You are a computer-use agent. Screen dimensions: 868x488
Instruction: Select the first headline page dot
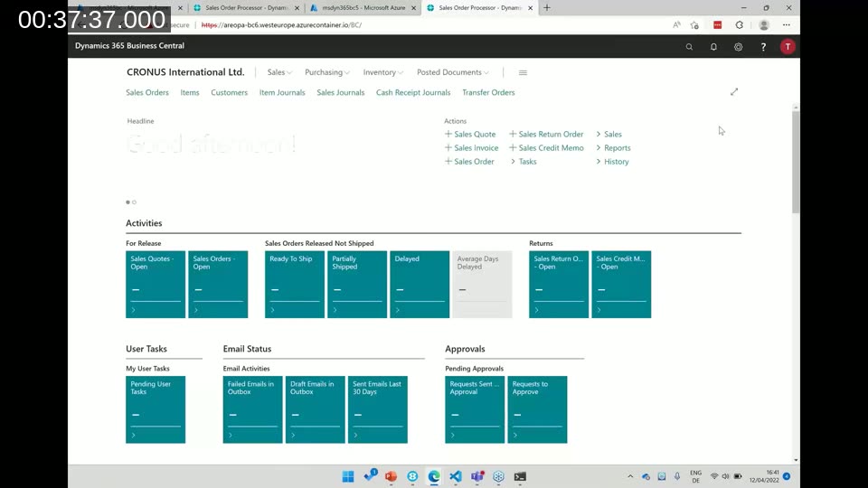(127, 202)
